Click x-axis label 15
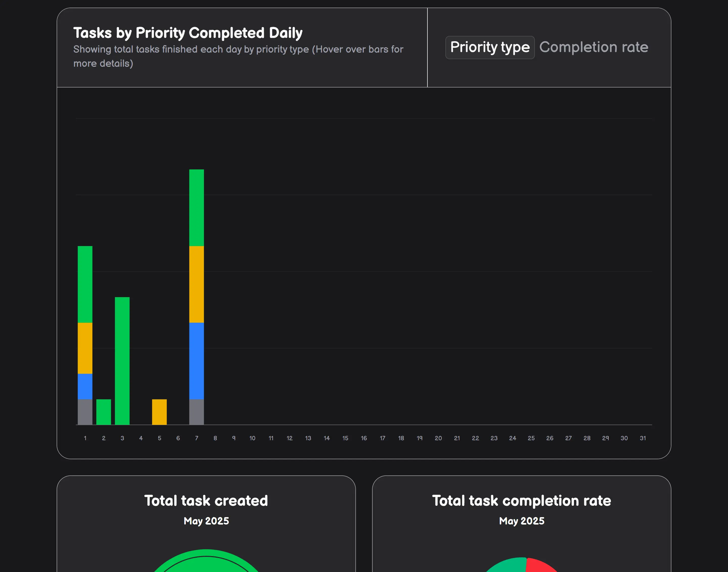 tap(345, 438)
